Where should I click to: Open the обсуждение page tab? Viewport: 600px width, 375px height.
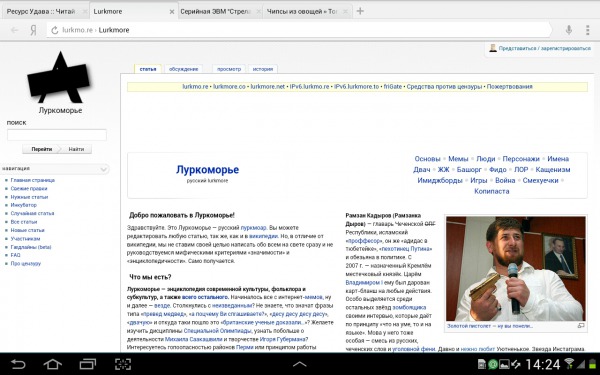click(x=183, y=69)
